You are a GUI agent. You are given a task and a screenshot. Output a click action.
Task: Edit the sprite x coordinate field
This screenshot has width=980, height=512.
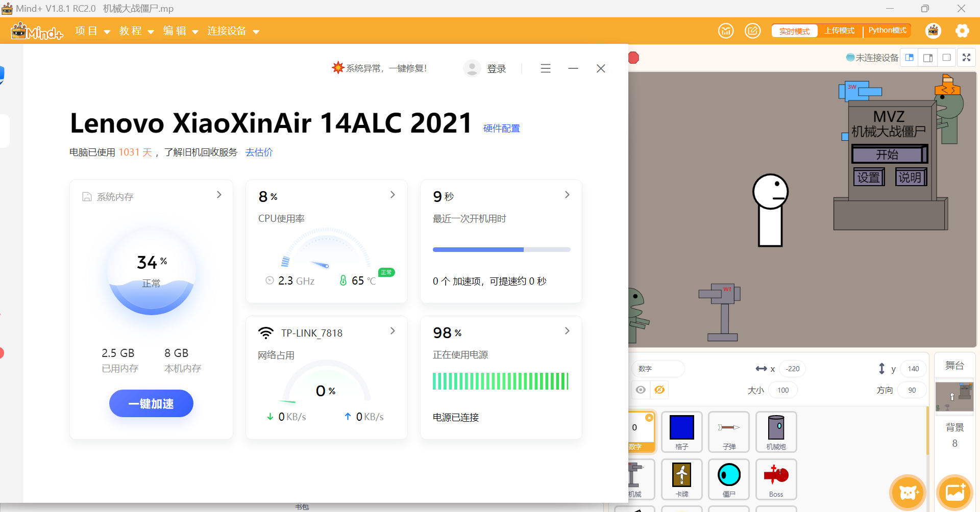tap(792, 369)
